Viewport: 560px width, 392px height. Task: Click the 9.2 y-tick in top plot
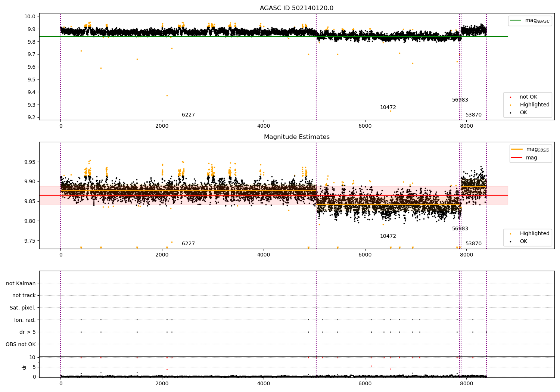[x=31, y=118]
